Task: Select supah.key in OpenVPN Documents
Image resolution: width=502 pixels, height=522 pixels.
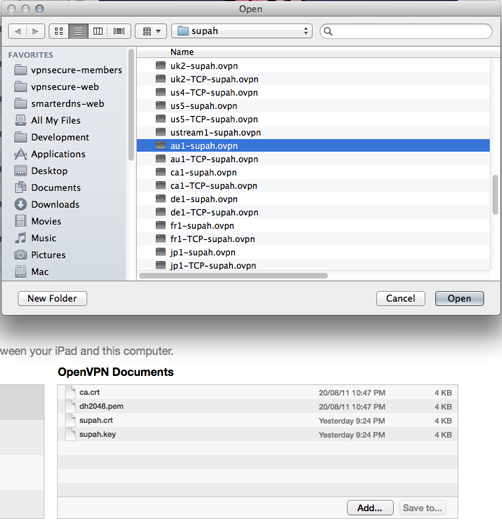Action: point(257,434)
